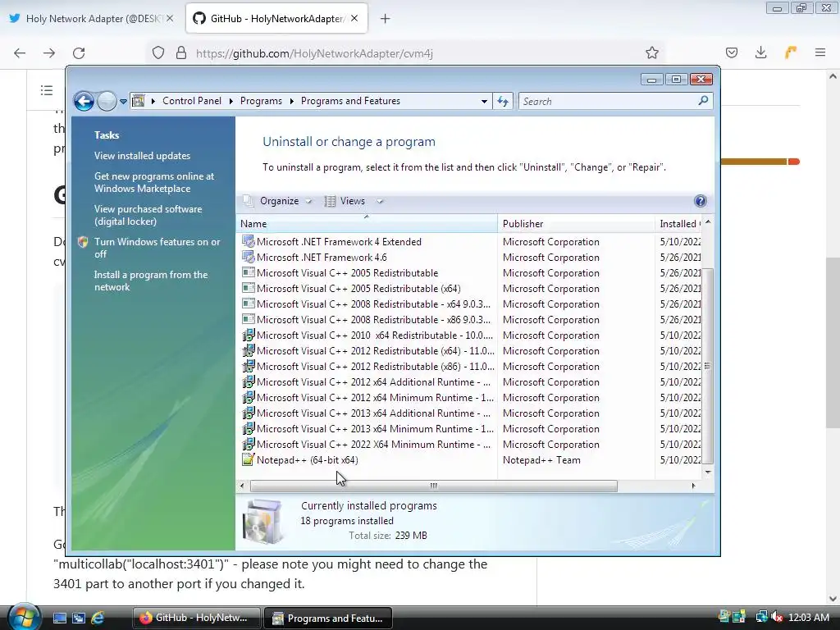Sort list by Publisher column header

tap(576, 224)
